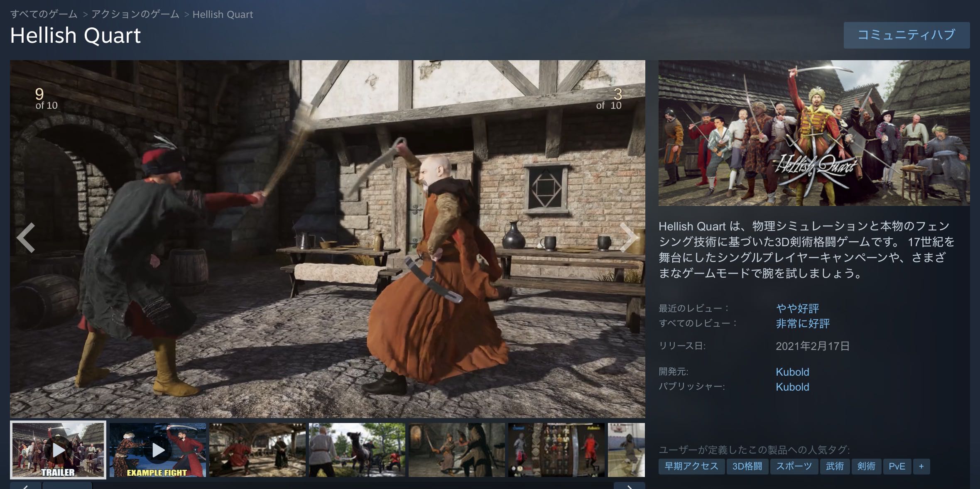Screen dimensions: 980x489
Task: Open the Kubold developer link
Action: (792, 372)
